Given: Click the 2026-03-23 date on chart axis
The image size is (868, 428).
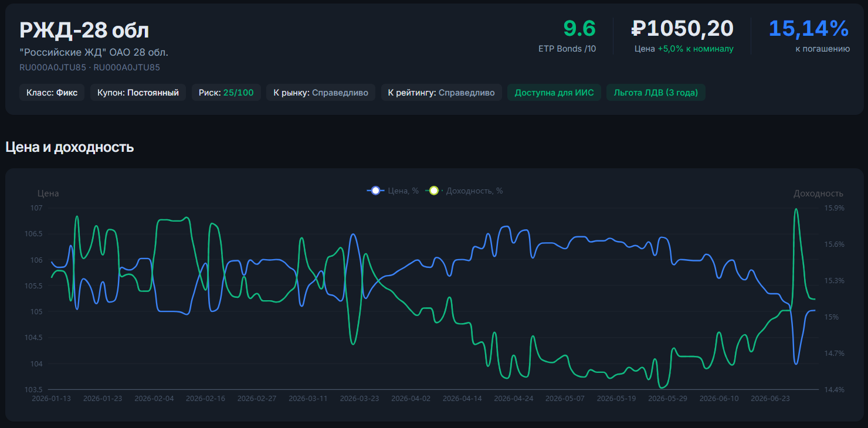Looking at the screenshot, I should (x=360, y=399).
